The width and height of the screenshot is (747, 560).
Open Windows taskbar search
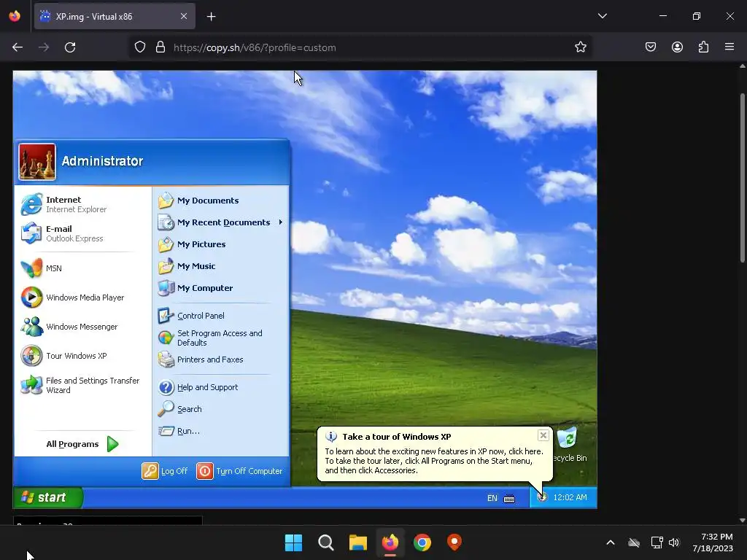coord(326,542)
